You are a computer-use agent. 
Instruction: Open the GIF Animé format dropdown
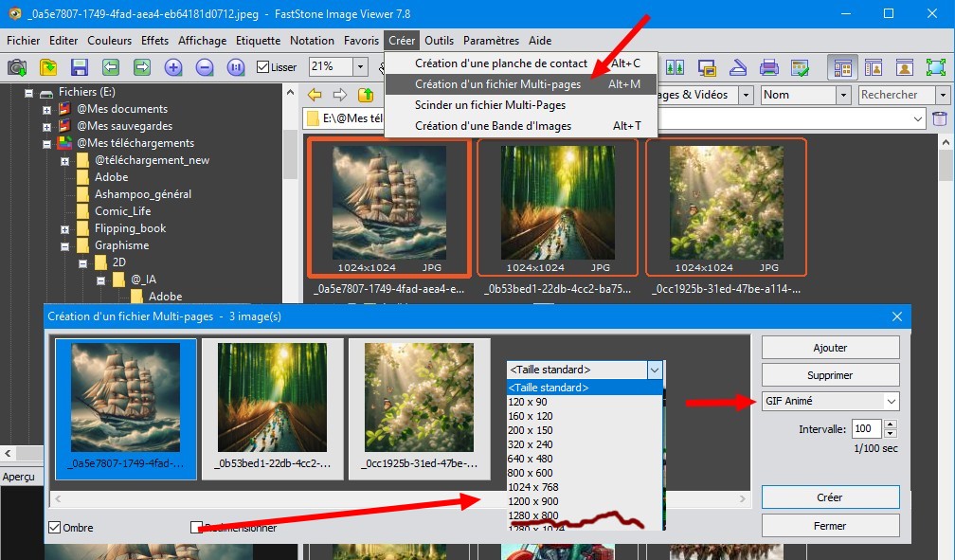tap(891, 402)
